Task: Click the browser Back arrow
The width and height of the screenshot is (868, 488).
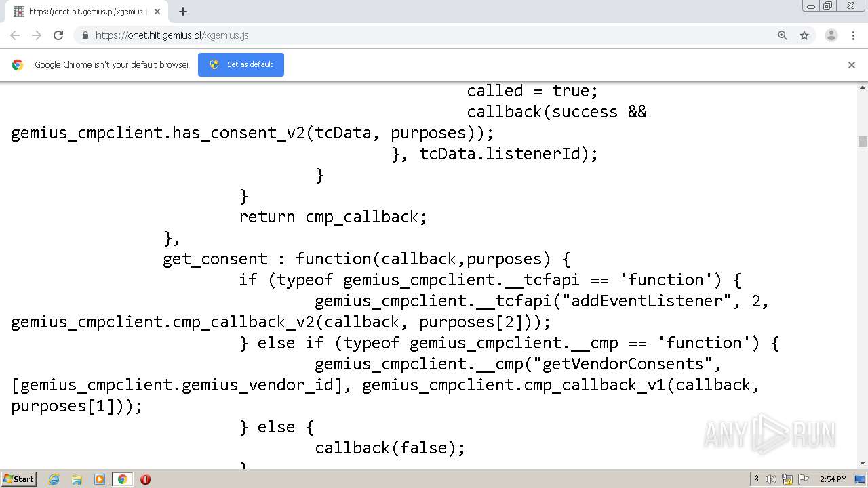Action: 15,35
